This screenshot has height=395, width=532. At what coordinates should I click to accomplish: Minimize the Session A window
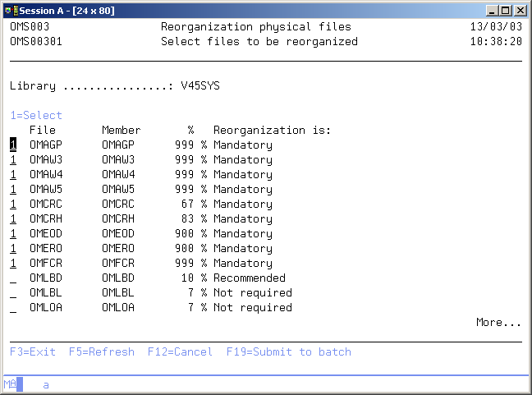[x=492, y=10]
